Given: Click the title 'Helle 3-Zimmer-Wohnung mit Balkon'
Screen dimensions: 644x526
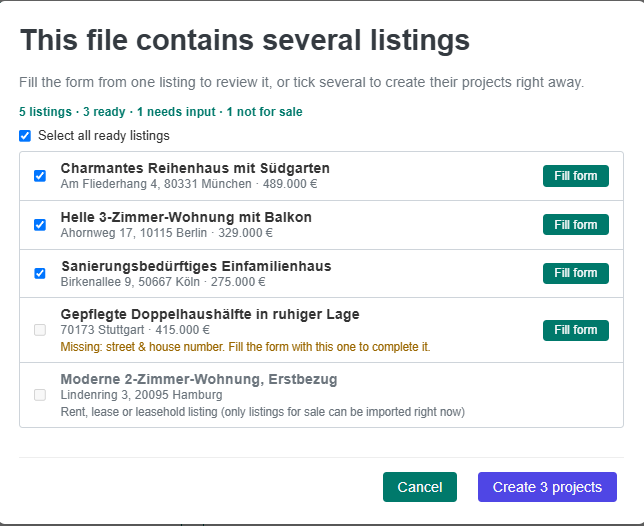Looking at the screenshot, I should pos(186,217).
